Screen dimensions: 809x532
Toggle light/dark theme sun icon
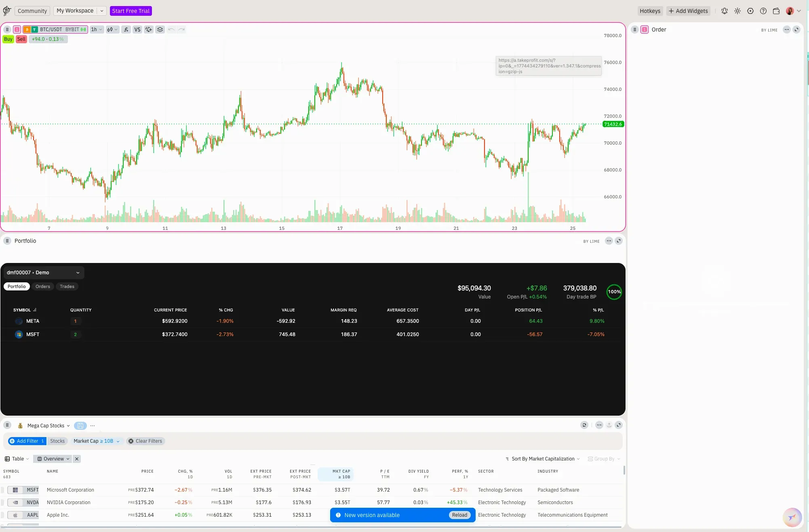[x=737, y=11]
